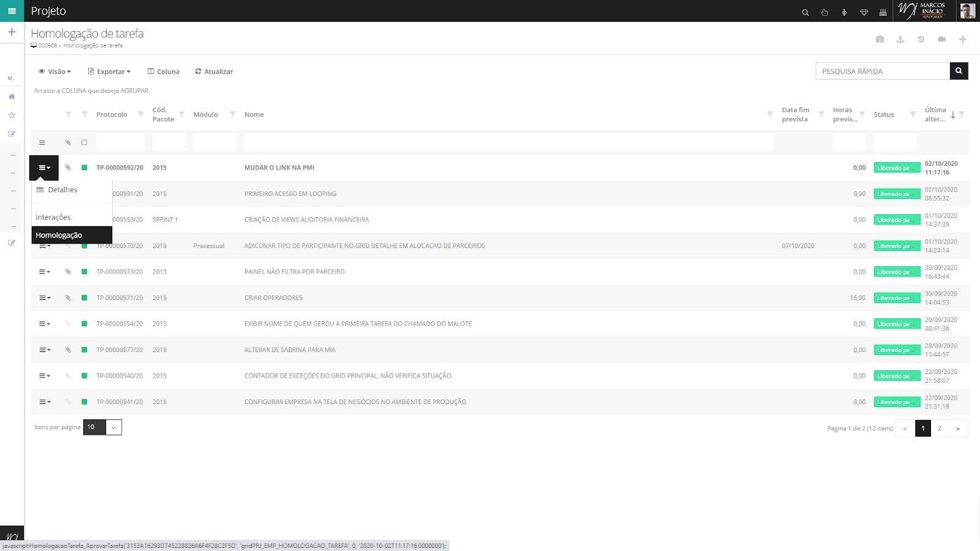Toggle green selection box of row TP-00000571/20
The image size is (980, 551).
click(85, 298)
